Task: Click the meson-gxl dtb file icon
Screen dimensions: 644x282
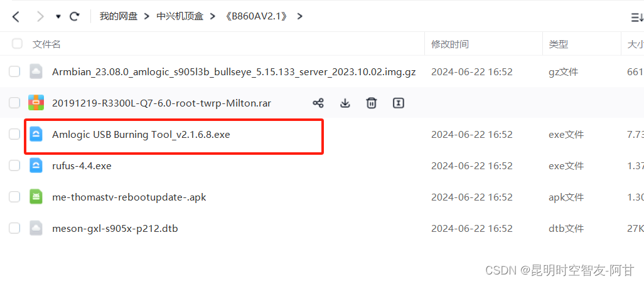Action: click(36, 228)
